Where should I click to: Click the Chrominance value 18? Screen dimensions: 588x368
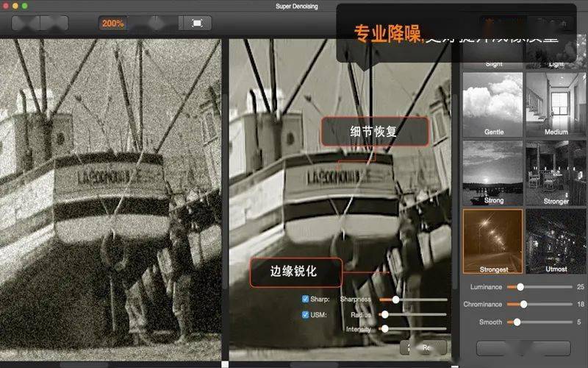click(581, 304)
